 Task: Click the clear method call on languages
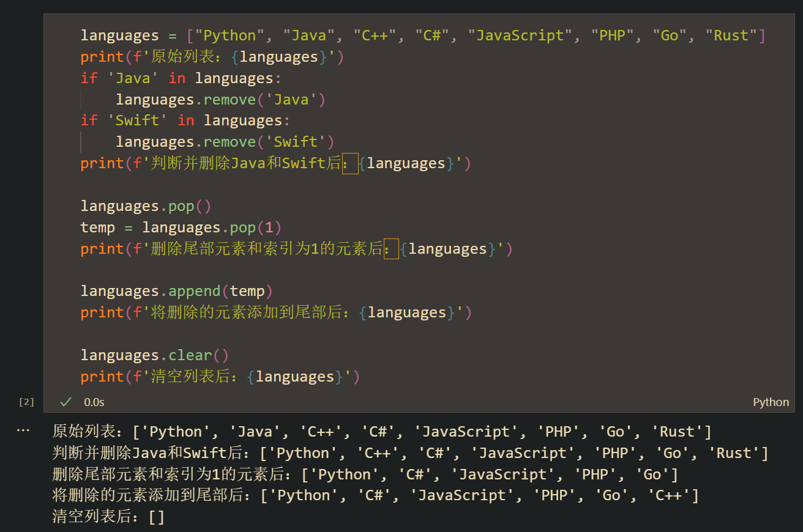189,355
